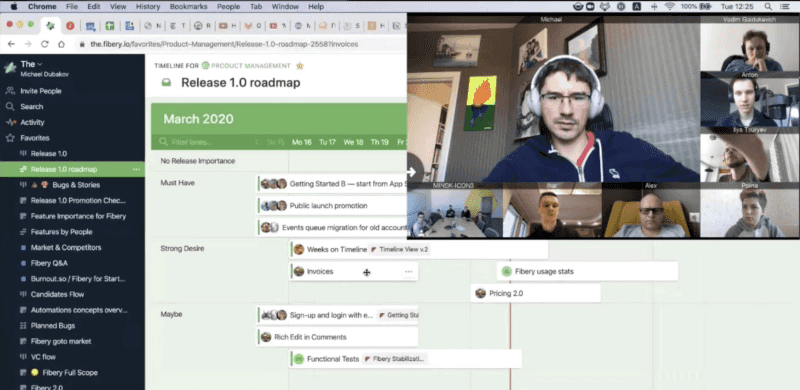Image resolution: width=800 pixels, height=390 pixels.
Task: Open the Edit menu
Action: [94, 7]
